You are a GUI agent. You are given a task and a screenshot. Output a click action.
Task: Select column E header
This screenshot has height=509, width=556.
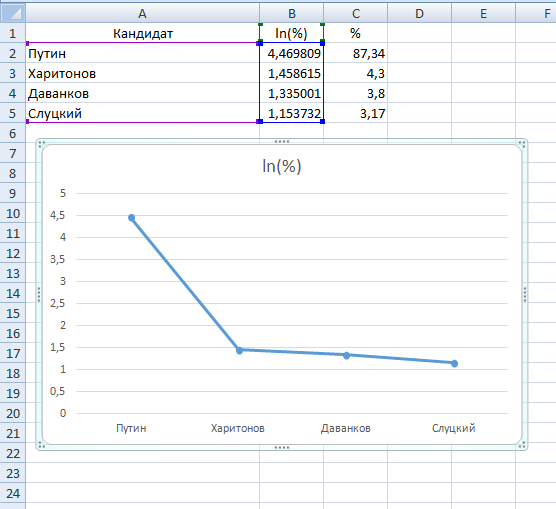click(x=483, y=13)
